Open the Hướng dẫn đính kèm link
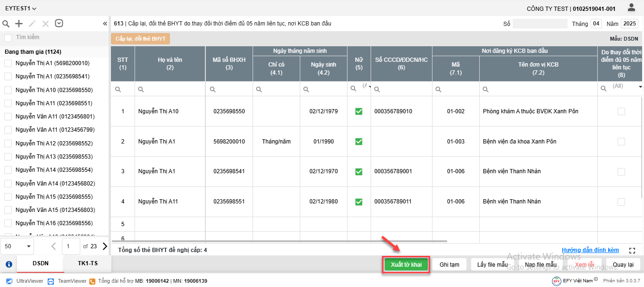Image resolution: width=644 pixels, height=287 pixels. [590, 250]
